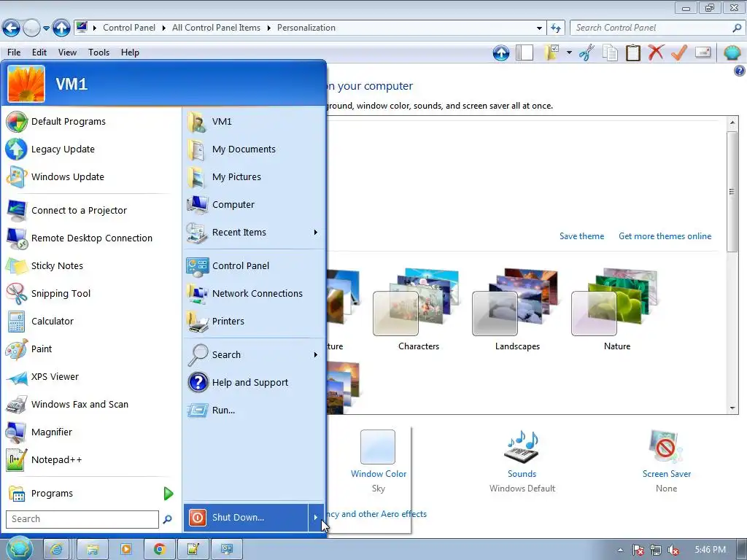Screen dimensions: 747x560
Task: Open Calculator
Action: tap(90, 321)
